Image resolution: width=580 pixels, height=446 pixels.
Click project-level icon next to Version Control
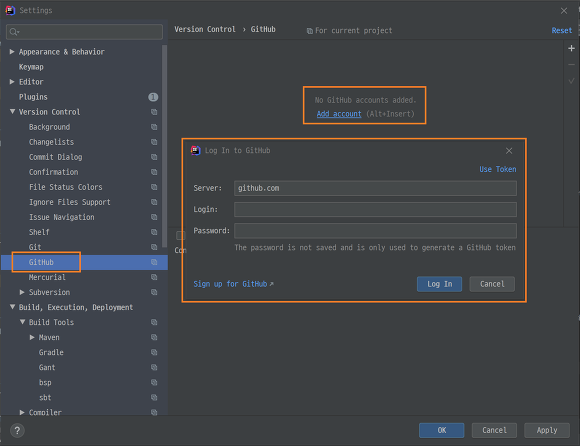[x=154, y=112]
